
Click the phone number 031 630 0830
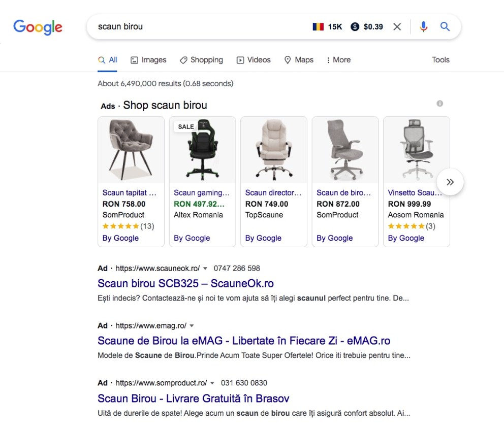pyautogui.click(x=244, y=383)
